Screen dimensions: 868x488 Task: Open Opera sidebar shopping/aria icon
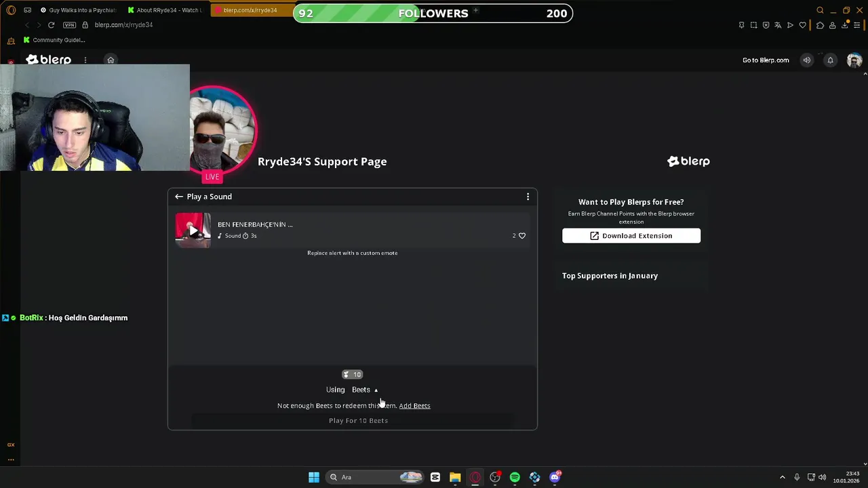(x=11, y=41)
